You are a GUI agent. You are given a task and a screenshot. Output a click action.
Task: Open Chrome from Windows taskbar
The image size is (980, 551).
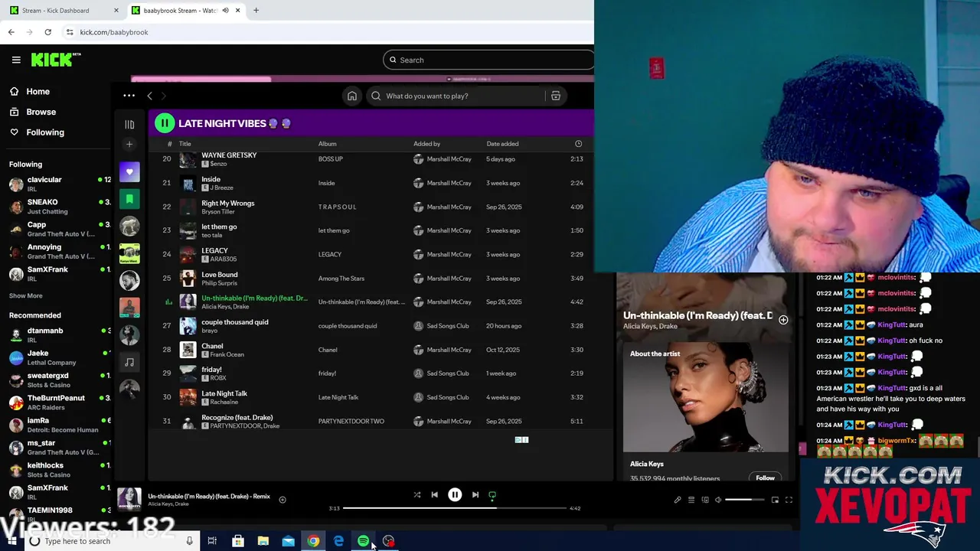pyautogui.click(x=313, y=541)
